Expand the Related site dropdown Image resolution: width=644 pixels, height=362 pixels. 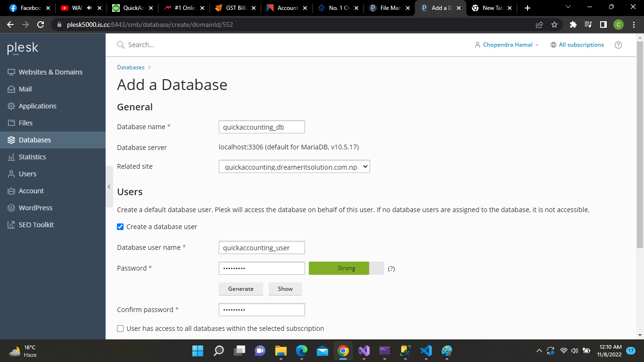point(294,167)
